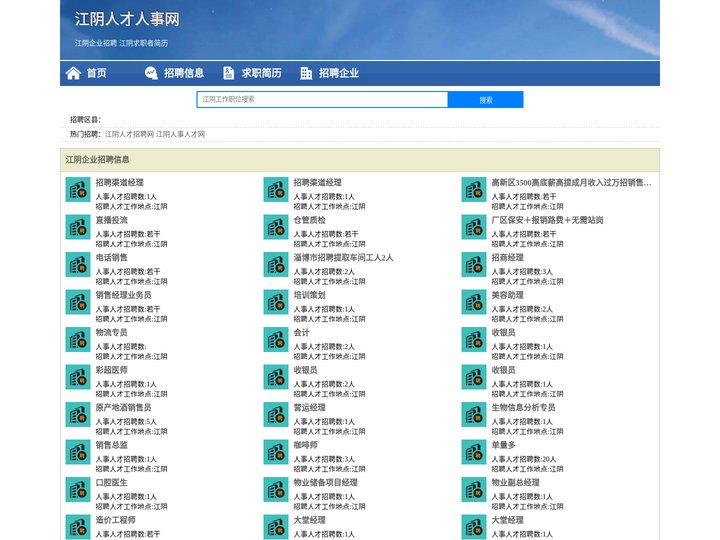This screenshot has height=540, width=720.
Task: Click the job icon next to 销售经理业务员
Action: tap(78, 302)
